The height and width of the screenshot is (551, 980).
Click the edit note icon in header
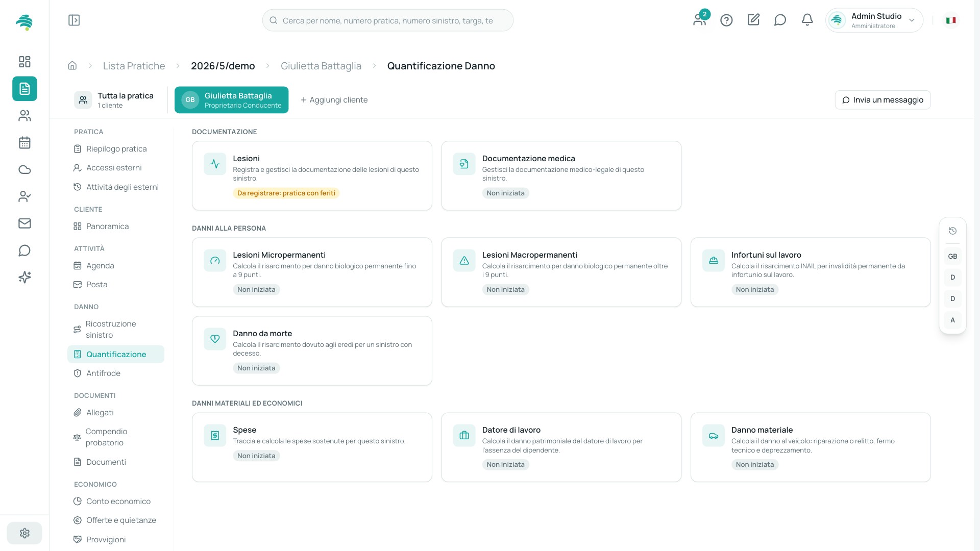[x=753, y=20]
